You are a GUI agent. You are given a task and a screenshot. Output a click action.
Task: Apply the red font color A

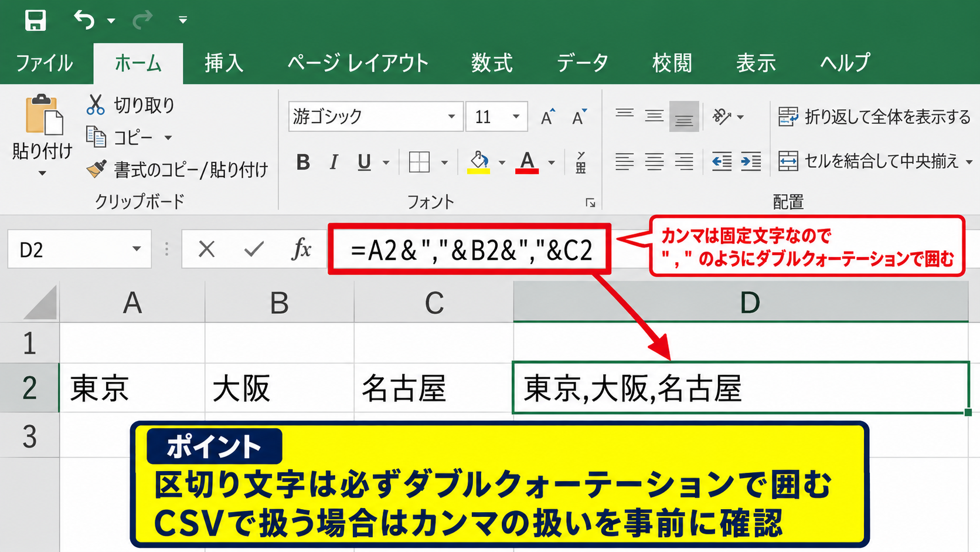point(527,162)
